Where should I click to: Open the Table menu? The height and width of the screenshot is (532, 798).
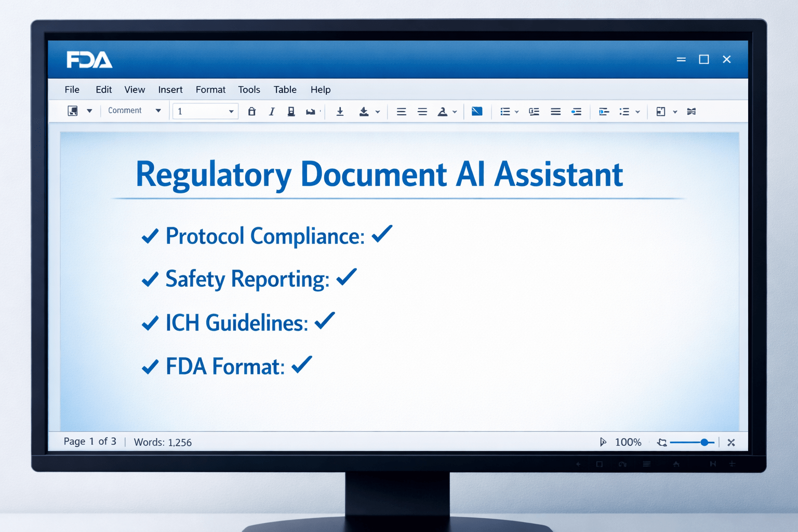pyautogui.click(x=285, y=90)
